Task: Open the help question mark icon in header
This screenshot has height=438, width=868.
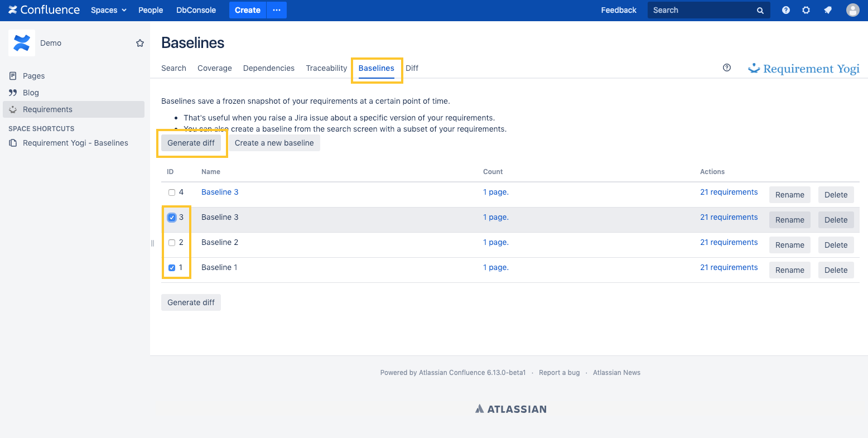Action: (x=786, y=10)
